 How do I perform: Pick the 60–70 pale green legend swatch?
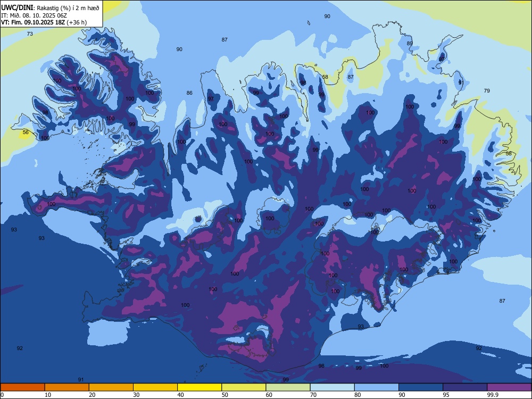point(288,387)
